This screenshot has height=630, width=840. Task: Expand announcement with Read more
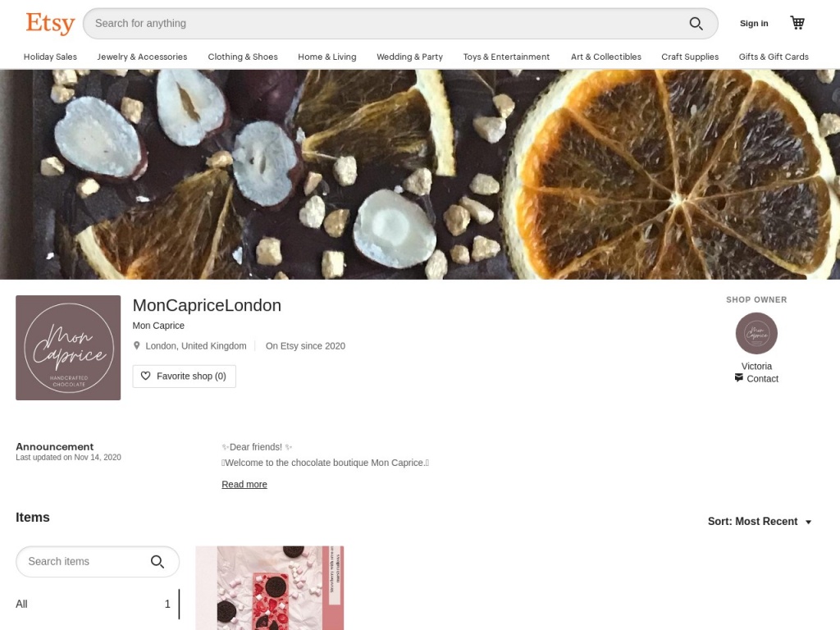(x=244, y=484)
